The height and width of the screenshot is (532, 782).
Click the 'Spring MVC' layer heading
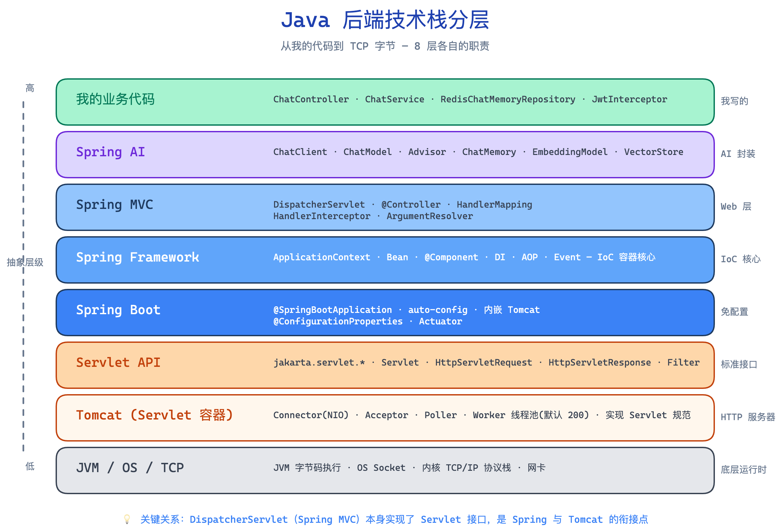115,205
